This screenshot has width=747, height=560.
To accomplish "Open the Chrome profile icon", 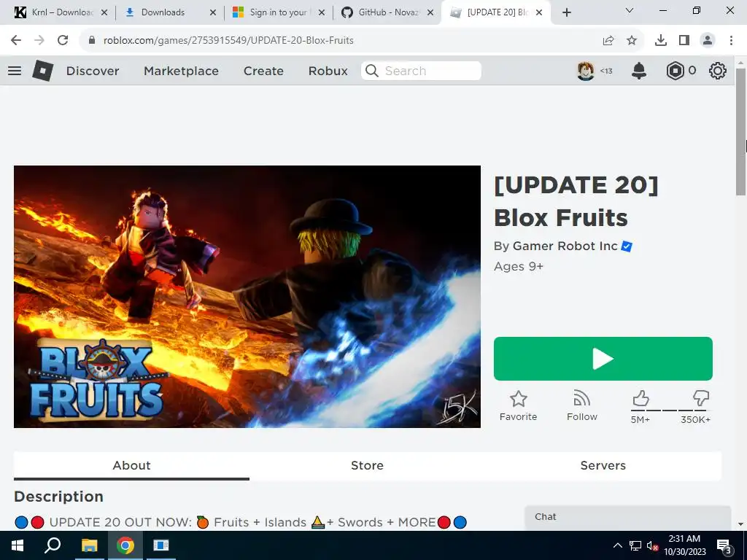I will pyautogui.click(x=708, y=41).
